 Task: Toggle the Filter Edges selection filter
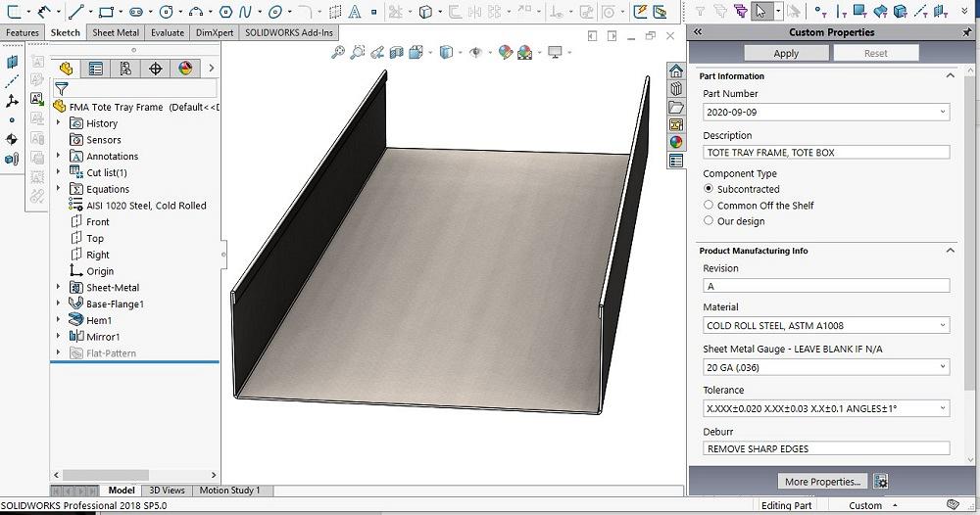click(841, 11)
